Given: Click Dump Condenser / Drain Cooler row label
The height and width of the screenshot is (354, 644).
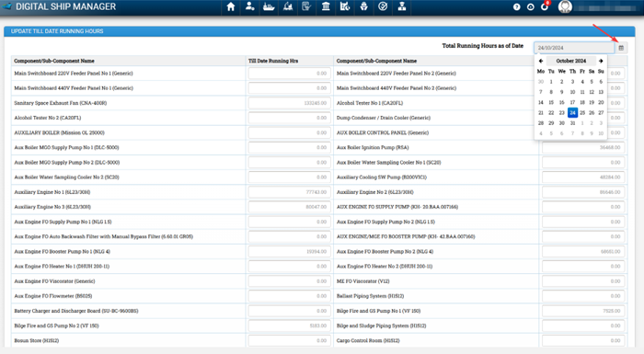Looking at the screenshot, I should [x=384, y=118].
